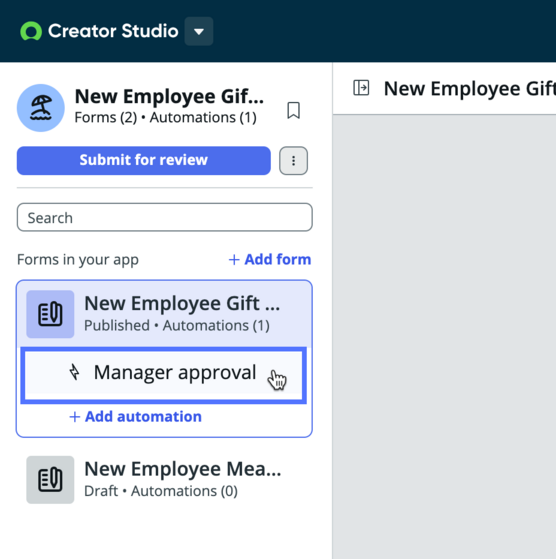The height and width of the screenshot is (559, 556).
Task: Bookmark the New Employee Gift app
Action: coord(294,110)
